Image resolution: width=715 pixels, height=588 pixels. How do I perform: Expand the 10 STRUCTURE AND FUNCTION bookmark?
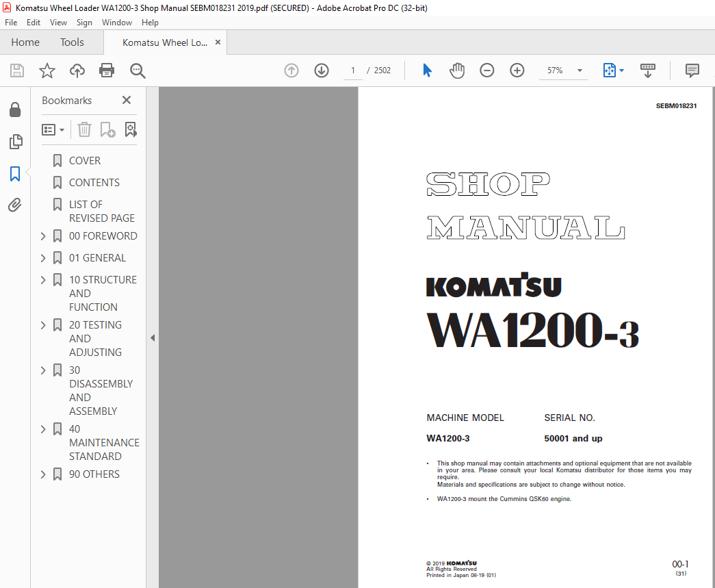(43, 280)
